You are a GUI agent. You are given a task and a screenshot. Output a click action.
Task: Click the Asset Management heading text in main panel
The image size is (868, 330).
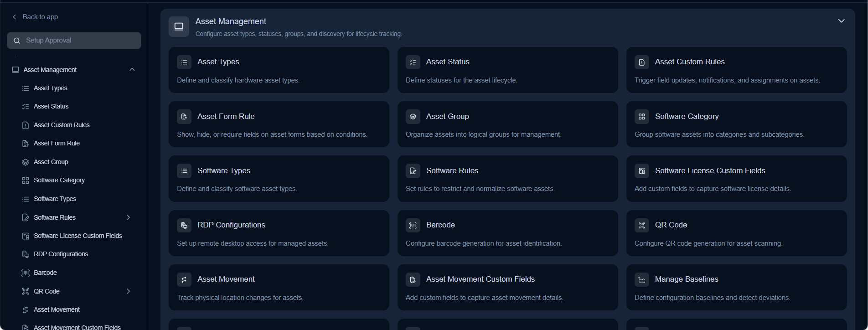coord(231,21)
